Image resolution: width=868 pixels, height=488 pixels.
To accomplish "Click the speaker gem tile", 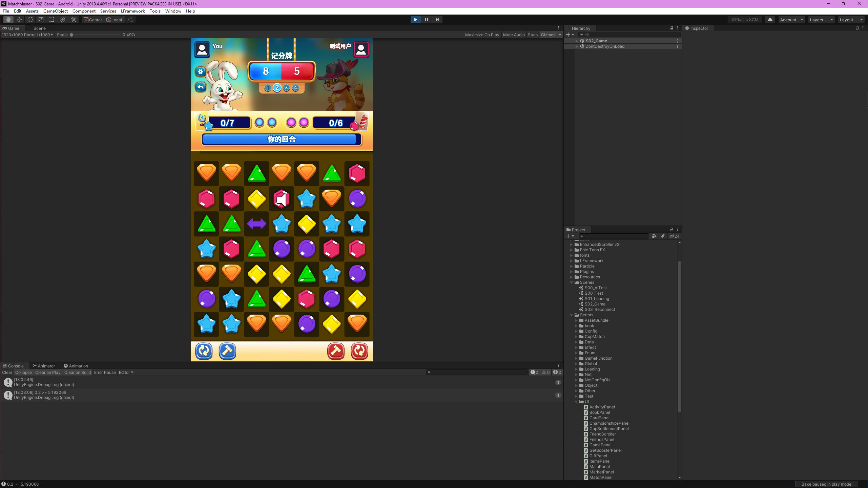I will (282, 199).
